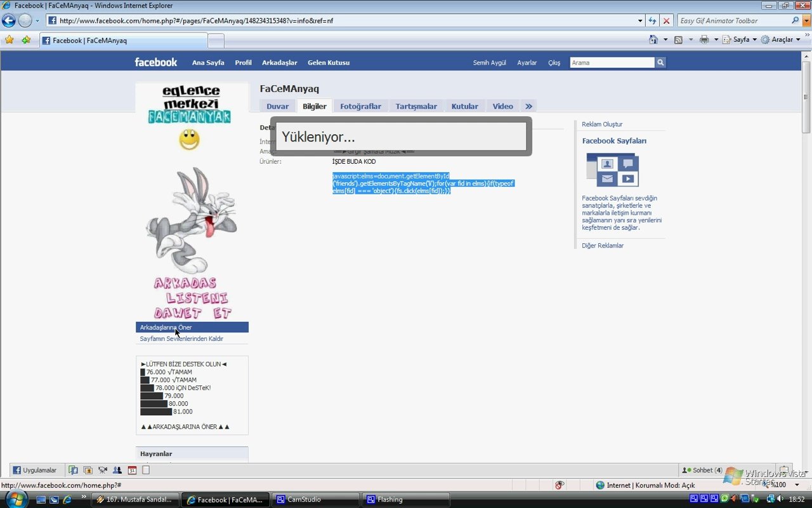812x508 pixels.
Task: Click Çıkış to log out
Action: pyautogui.click(x=554, y=63)
